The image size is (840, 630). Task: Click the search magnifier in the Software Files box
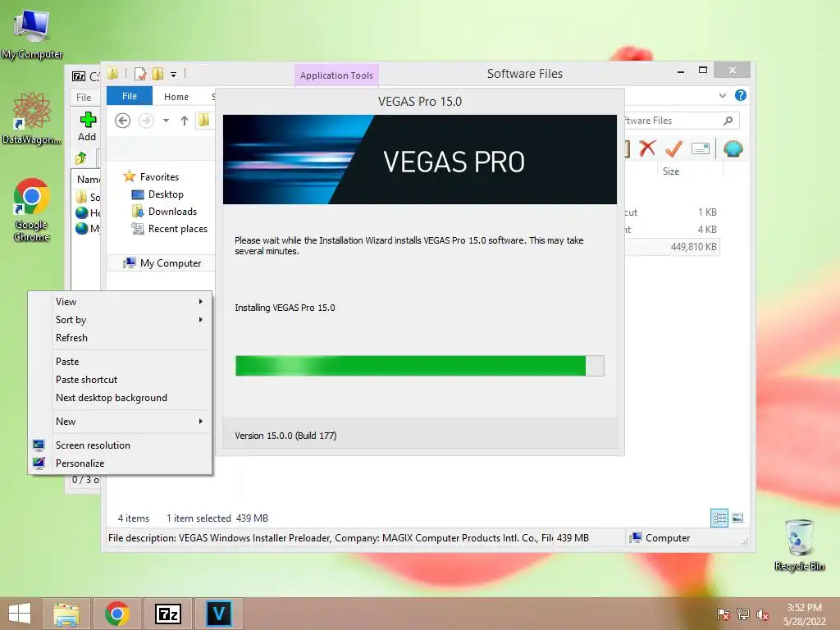728,121
